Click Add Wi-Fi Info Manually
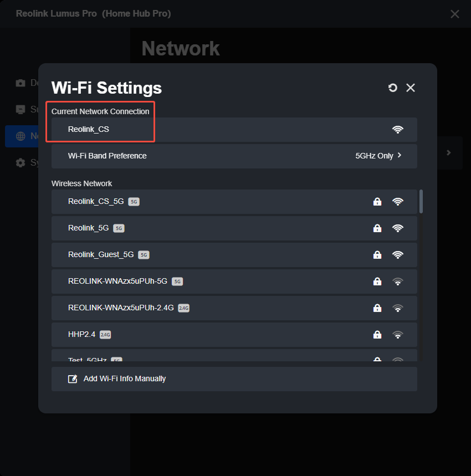This screenshot has height=476, width=471. pyautogui.click(x=234, y=379)
